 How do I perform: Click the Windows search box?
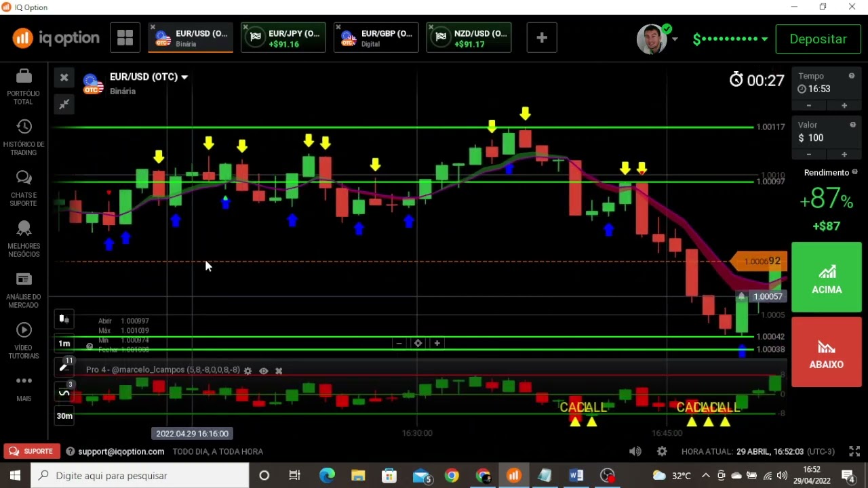click(140, 476)
